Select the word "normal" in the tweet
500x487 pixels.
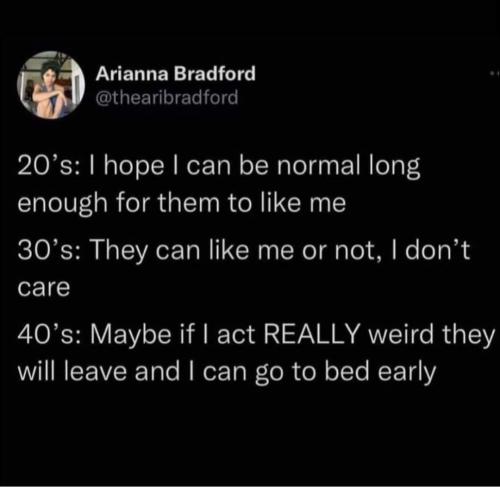click(x=319, y=165)
